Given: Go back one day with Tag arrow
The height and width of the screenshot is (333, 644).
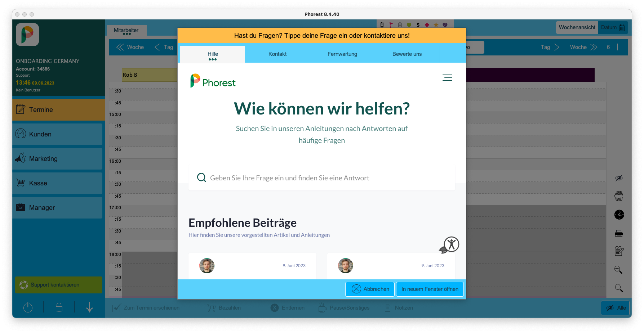Looking at the screenshot, I should pyautogui.click(x=164, y=47).
